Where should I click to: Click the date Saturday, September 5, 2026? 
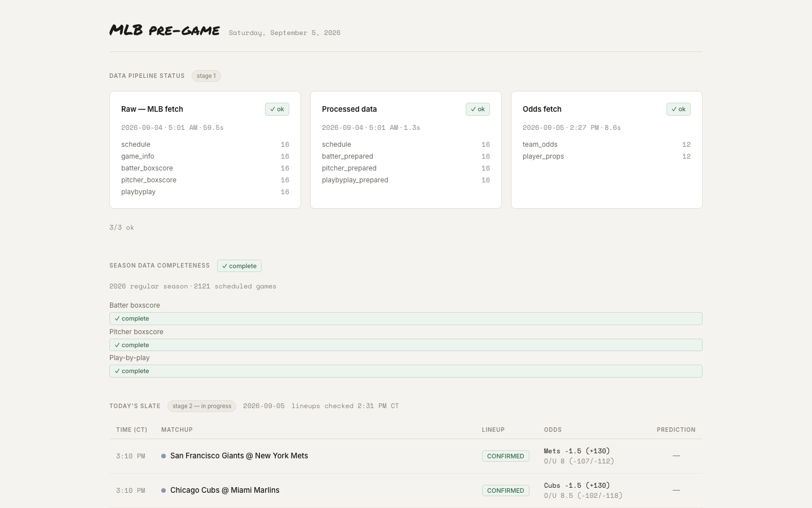(285, 33)
